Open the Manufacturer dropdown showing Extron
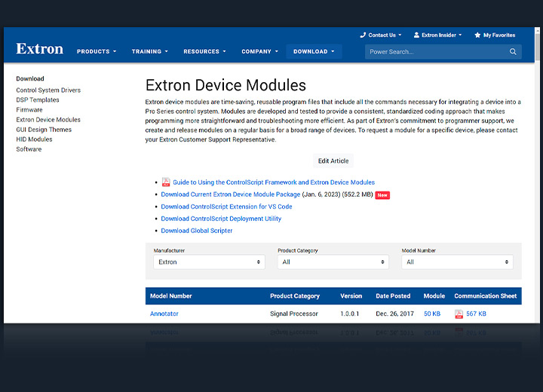This screenshot has width=543, height=392. tap(209, 262)
